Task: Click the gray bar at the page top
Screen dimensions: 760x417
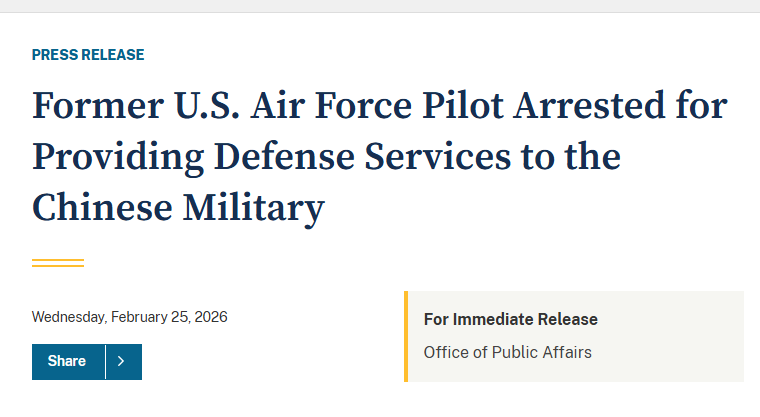Action: (380, 6)
